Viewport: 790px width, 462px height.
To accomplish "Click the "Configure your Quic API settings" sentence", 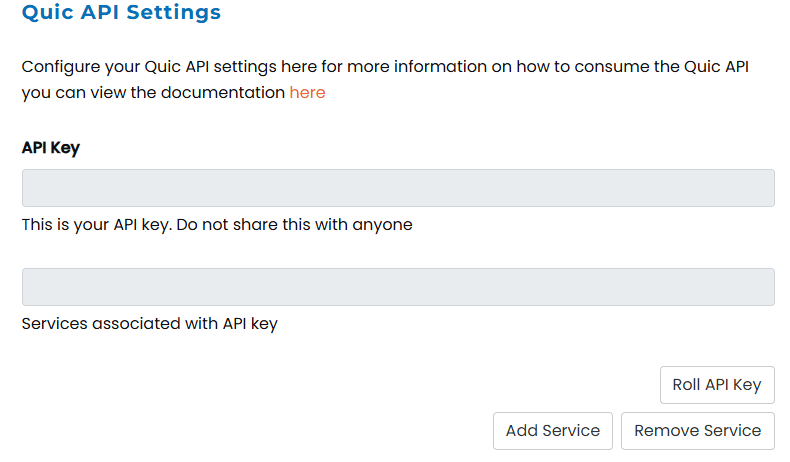I will click(150, 67).
